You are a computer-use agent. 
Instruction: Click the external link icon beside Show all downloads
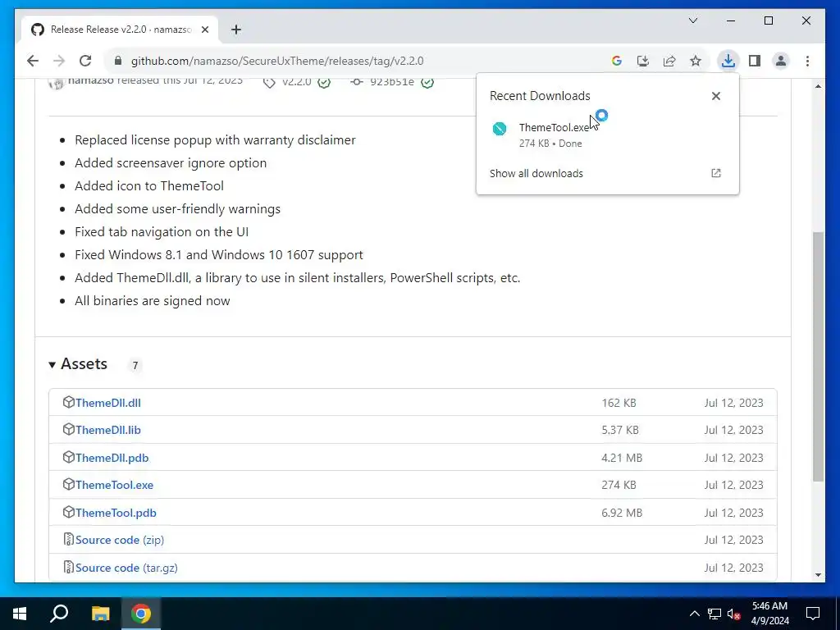coord(715,173)
